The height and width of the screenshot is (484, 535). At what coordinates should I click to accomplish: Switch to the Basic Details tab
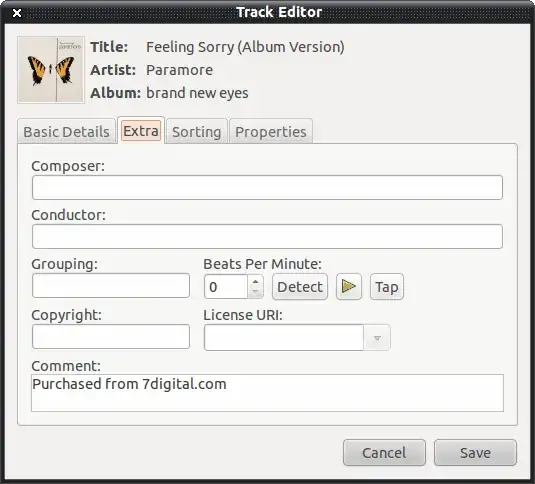66,132
